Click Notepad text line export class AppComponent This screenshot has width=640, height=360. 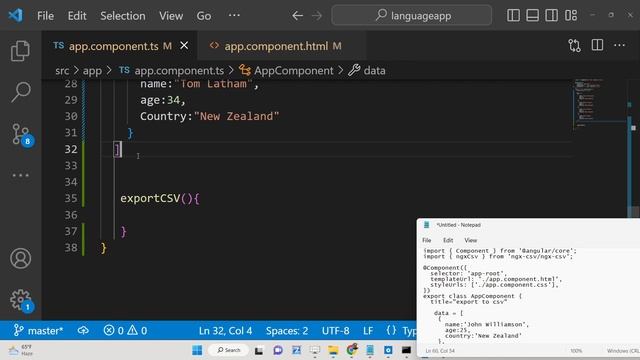(x=472, y=296)
